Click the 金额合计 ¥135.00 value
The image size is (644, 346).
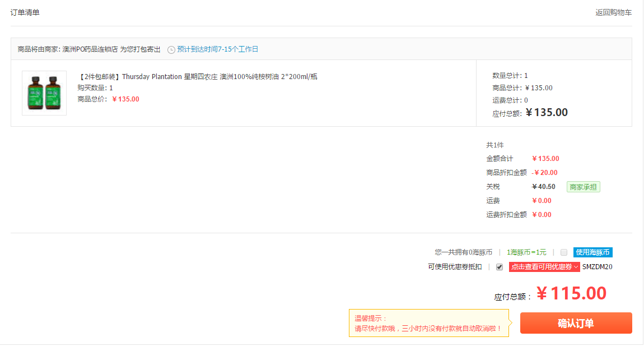(545, 159)
